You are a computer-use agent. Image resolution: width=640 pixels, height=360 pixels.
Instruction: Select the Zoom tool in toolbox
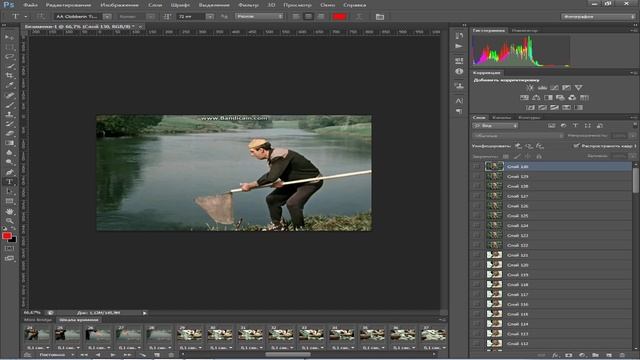coord(9,221)
